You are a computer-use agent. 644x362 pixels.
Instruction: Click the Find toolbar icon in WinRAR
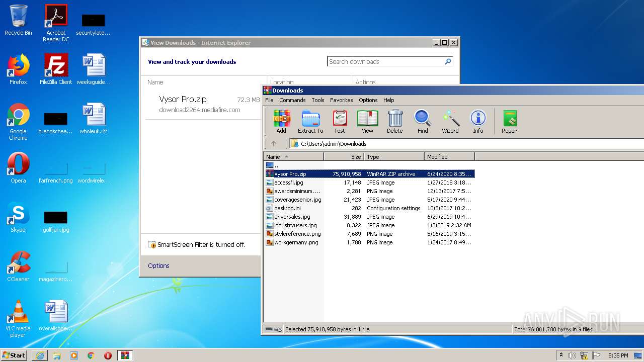coord(423,122)
